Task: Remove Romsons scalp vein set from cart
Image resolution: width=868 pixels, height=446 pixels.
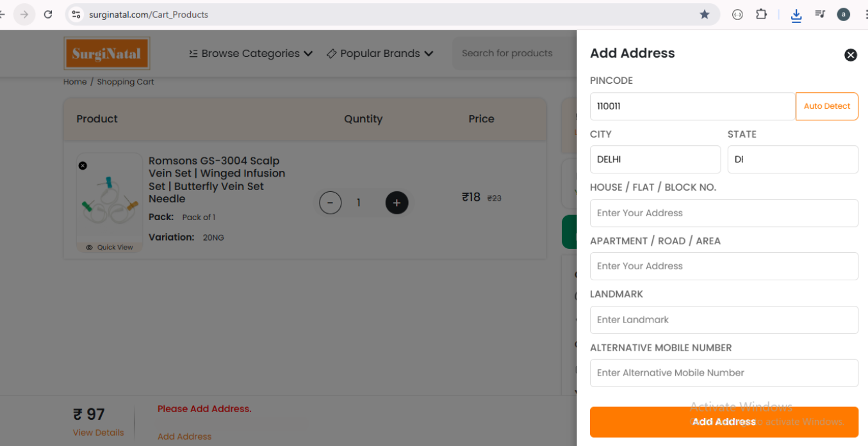Action: click(83, 166)
